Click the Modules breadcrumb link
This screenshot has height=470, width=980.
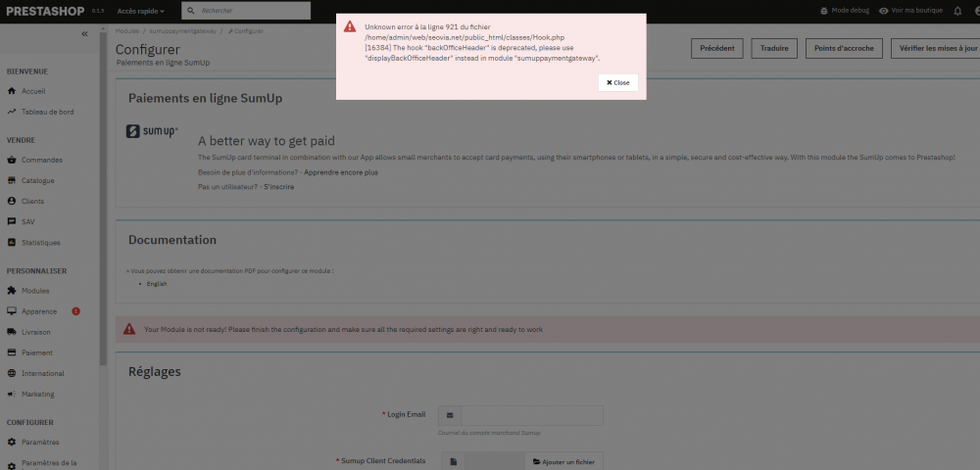[126, 30]
